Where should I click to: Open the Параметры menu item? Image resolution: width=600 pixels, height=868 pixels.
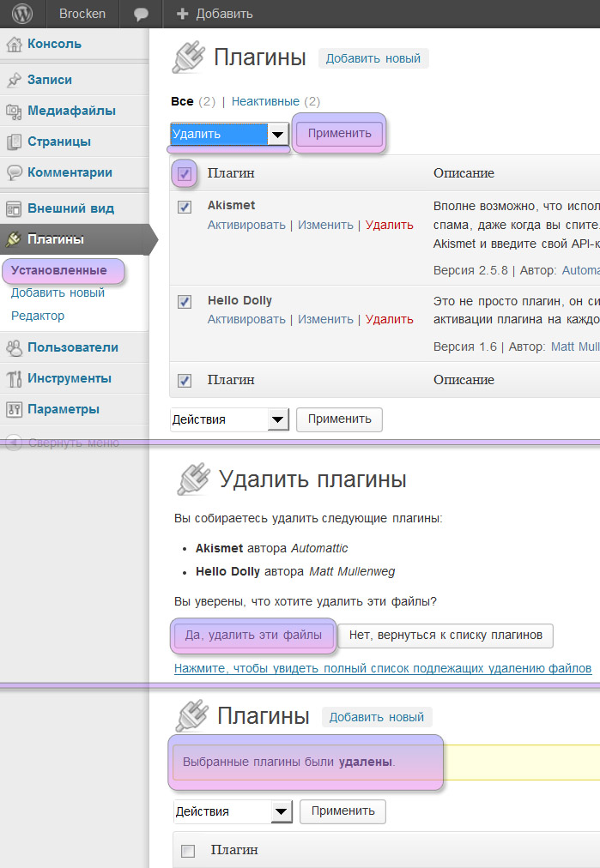[x=64, y=410]
